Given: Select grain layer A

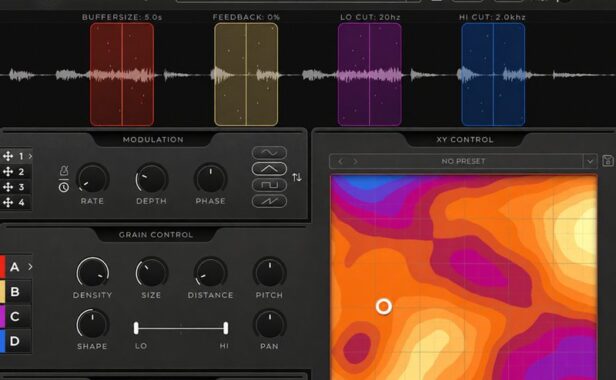Looking at the screenshot, I should click(x=15, y=267).
